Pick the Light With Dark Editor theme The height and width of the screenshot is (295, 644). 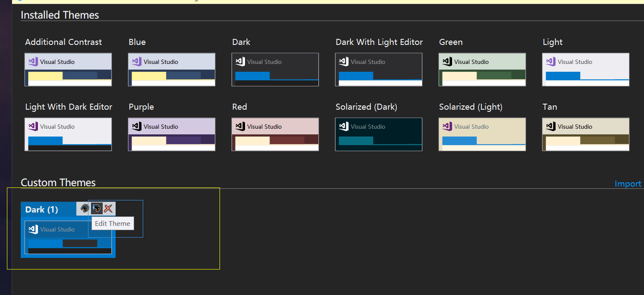pyautogui.click(x=68, y=134)
